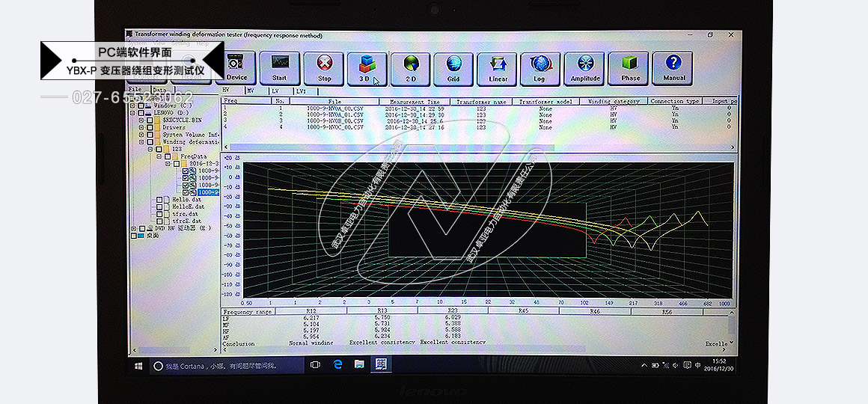Collapse the 123 folder node

click(150, 149)
